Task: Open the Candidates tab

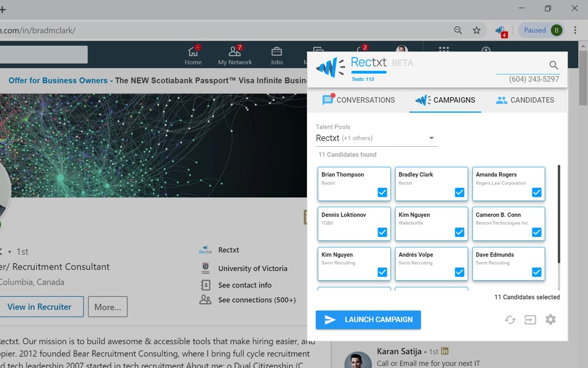Action: pyautogui.click(x=525, y=100)
